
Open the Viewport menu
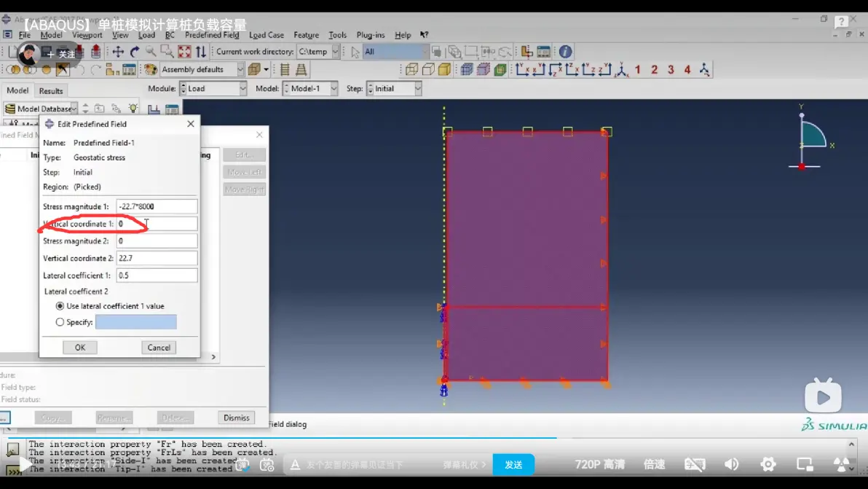(x=87, y=35)
